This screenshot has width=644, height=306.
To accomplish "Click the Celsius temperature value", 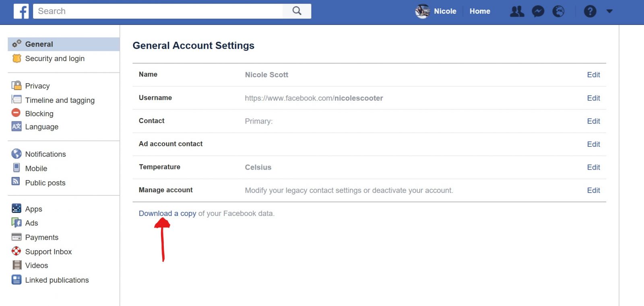I will [258, 167].
